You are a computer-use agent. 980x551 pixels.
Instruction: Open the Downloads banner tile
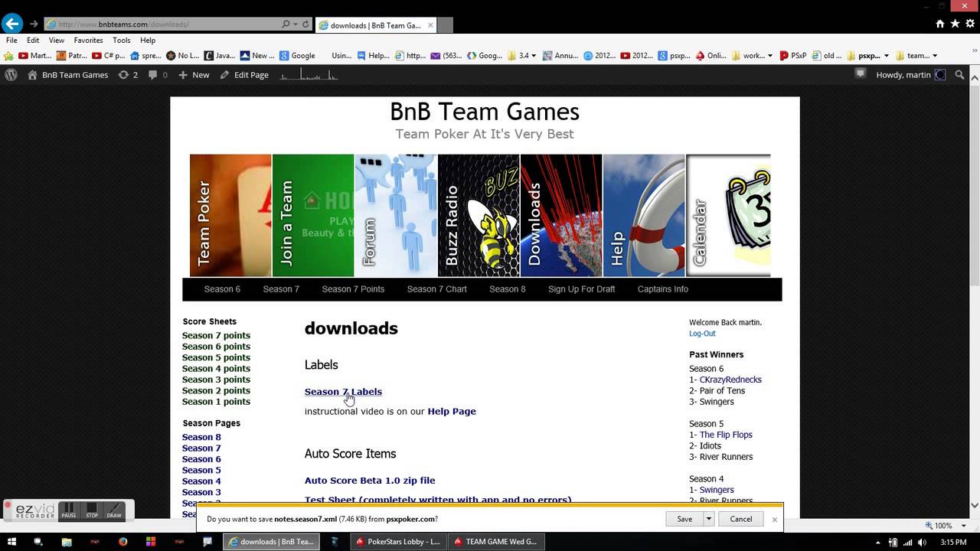pyautogui.click(x=561, y=215)
